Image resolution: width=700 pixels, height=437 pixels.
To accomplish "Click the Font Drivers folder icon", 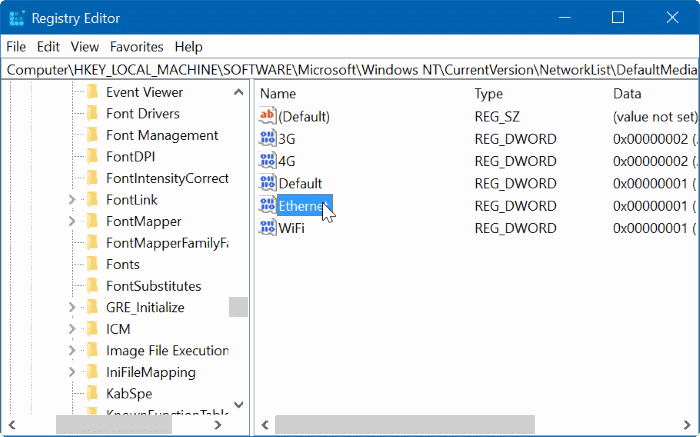I will click(x=93, y=113).
